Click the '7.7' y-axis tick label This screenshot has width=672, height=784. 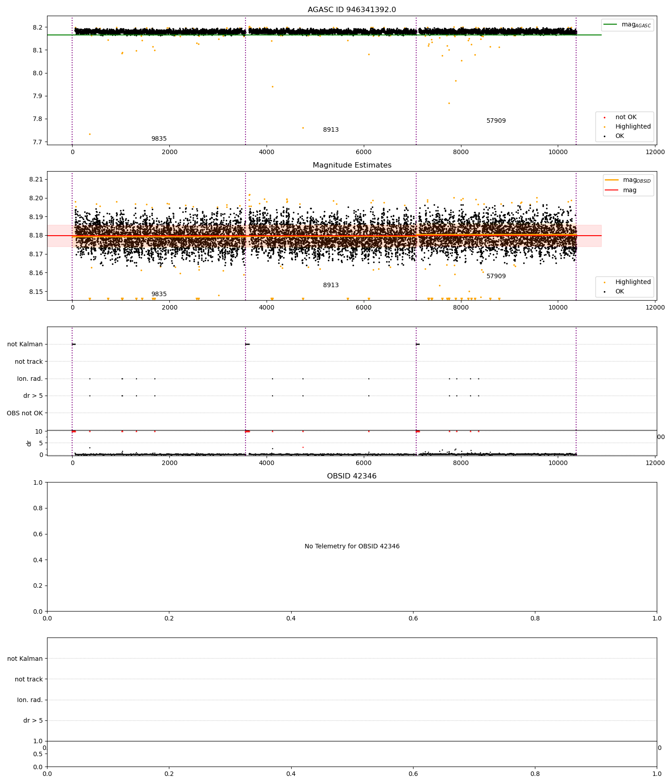(38, 142)
